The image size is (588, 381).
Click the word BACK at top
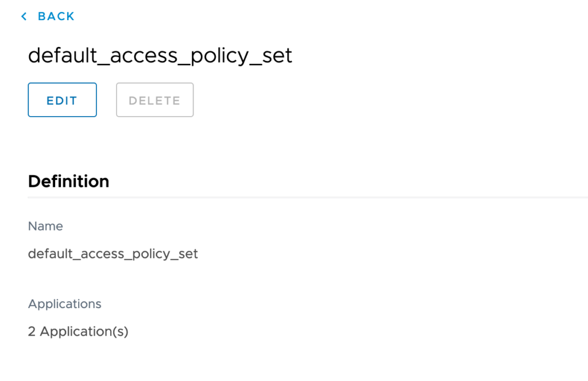point(56,17)
